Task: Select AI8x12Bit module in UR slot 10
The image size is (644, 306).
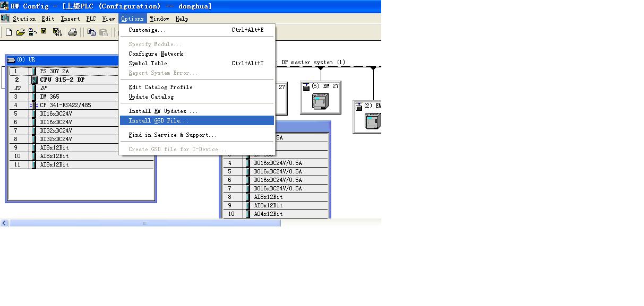Action: click(x=81, y=156)
